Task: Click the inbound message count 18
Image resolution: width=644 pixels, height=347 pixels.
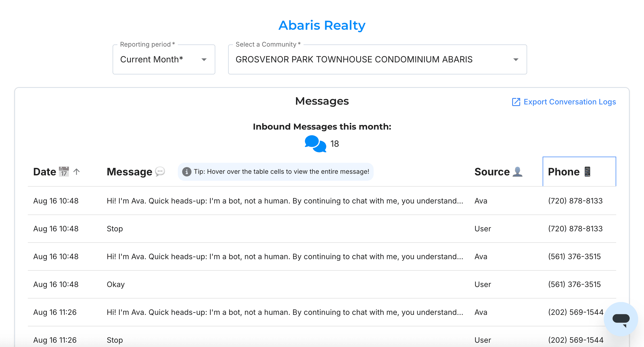Action: (x=335, y=144)
